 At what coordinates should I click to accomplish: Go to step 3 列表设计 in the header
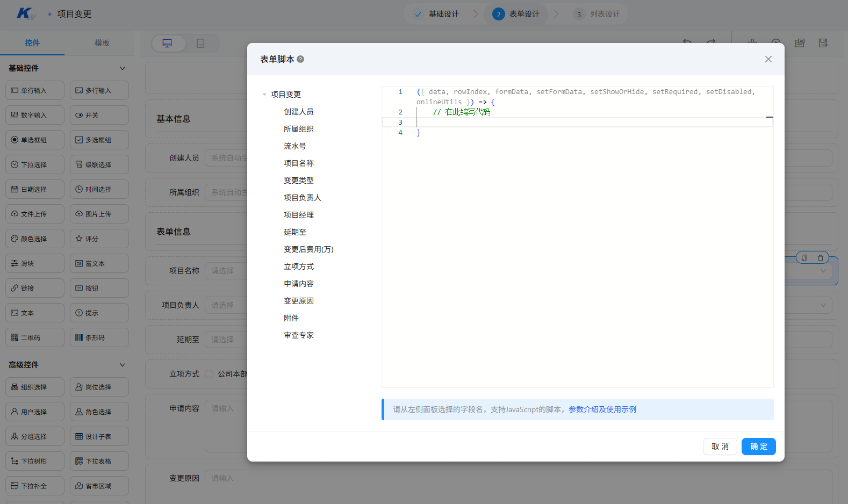(x=597, y=14)
